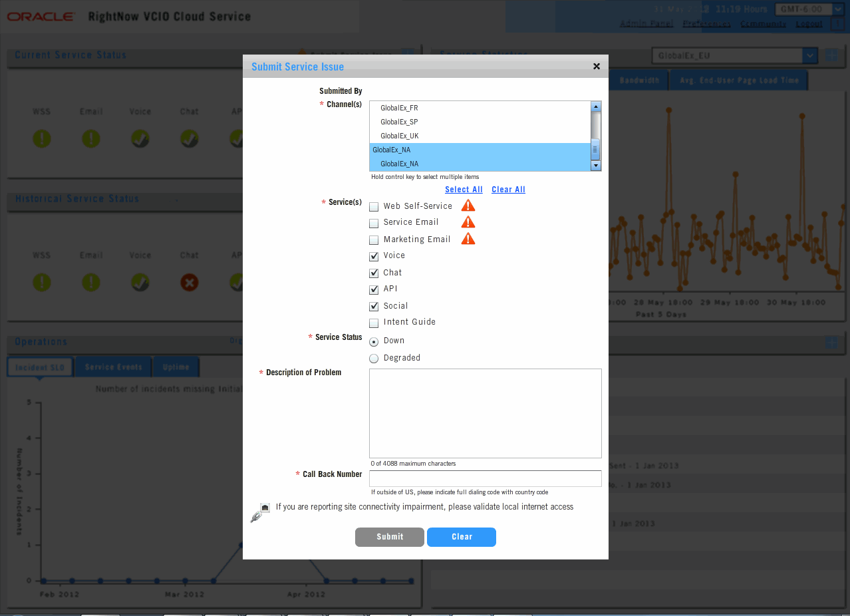Click the channel list scroll-up arrow
Viewport: 850px width, 616px height.
596,106
